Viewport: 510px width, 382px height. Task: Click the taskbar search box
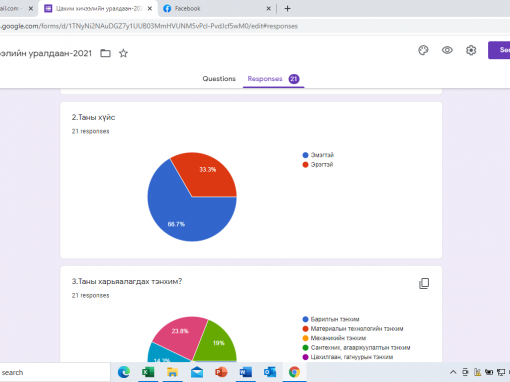tap(55, 372)
